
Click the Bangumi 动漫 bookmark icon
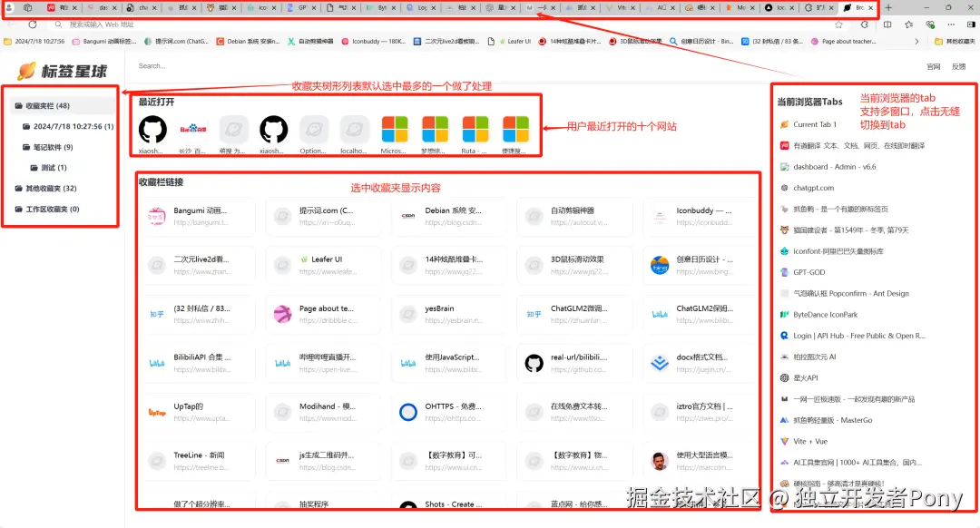point(158,216)
